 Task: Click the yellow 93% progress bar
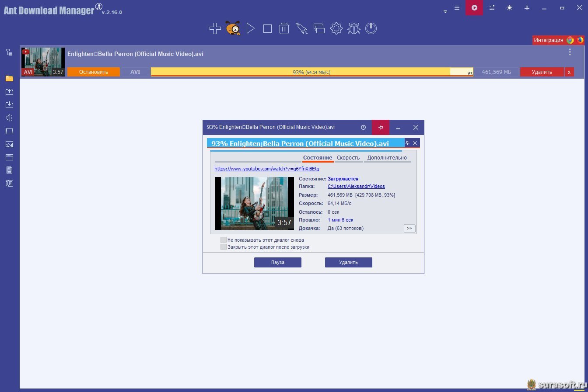pyautogui.click(x=312, y=72)
